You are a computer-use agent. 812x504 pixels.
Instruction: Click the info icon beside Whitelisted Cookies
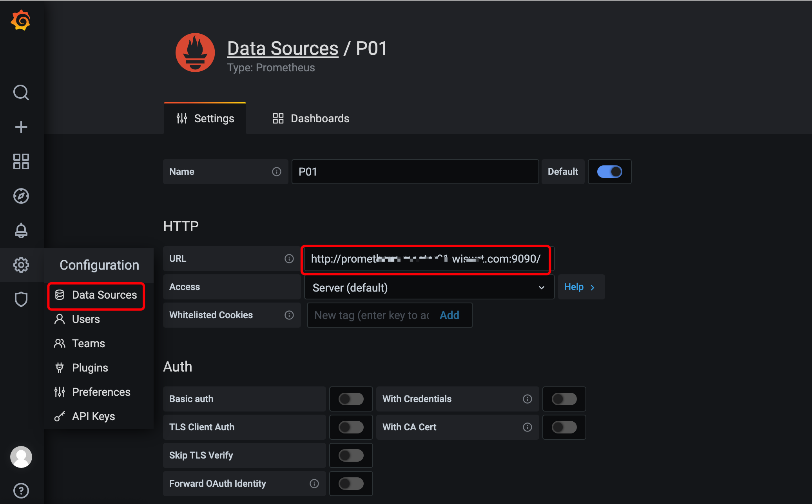289,315
